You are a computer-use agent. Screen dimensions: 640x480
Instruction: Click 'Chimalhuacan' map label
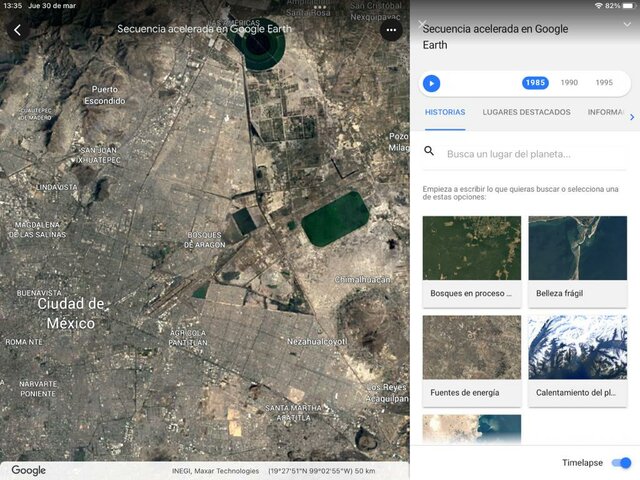[363, 280]
